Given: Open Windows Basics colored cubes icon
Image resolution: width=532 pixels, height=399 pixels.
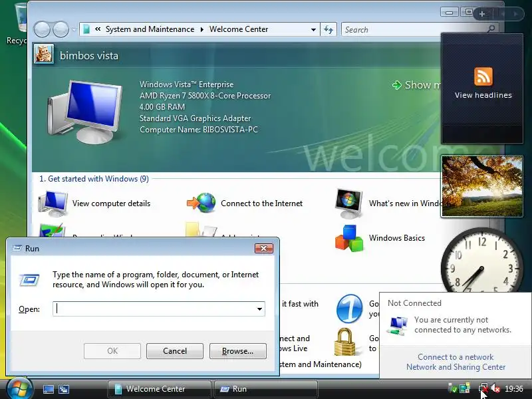Looking at the screenshot, I should [349, 238].
